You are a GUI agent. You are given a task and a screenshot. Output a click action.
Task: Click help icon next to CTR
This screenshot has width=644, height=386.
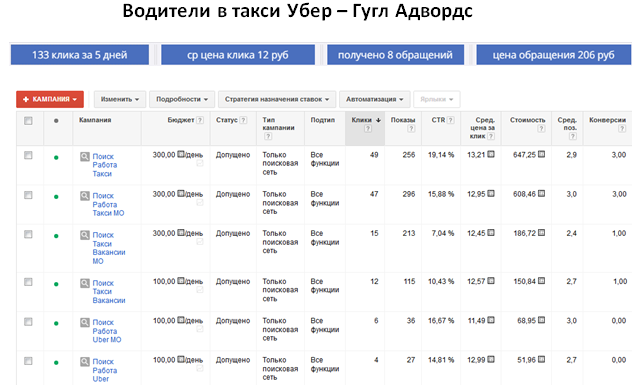click(451, 120)
